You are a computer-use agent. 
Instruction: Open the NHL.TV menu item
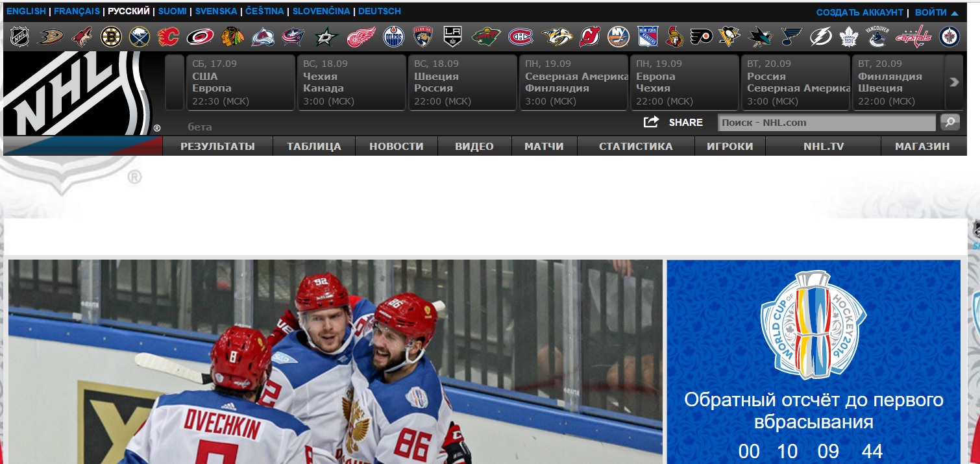(x=824, y=146)
